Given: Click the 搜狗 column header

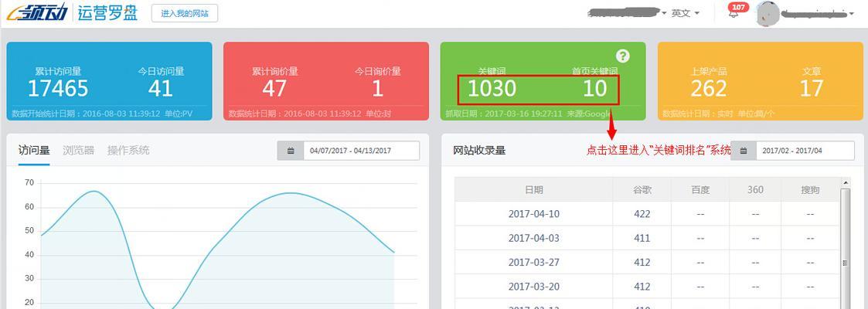Looking at the screenshot, I should click(x=810, y=189).
